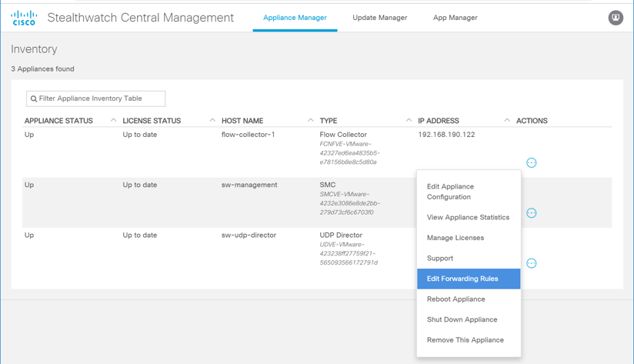
Task: Click the Cisco logo icon
Action: 24,18
